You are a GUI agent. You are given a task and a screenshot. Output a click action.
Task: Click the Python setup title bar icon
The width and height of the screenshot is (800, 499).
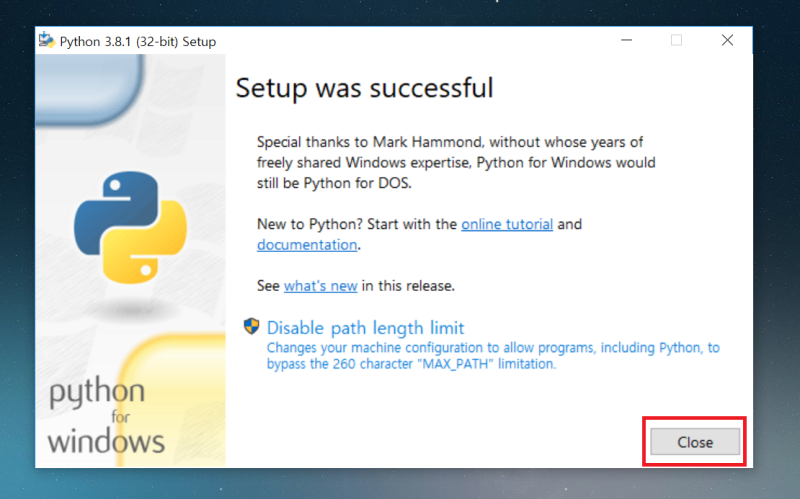click(46, 40)
